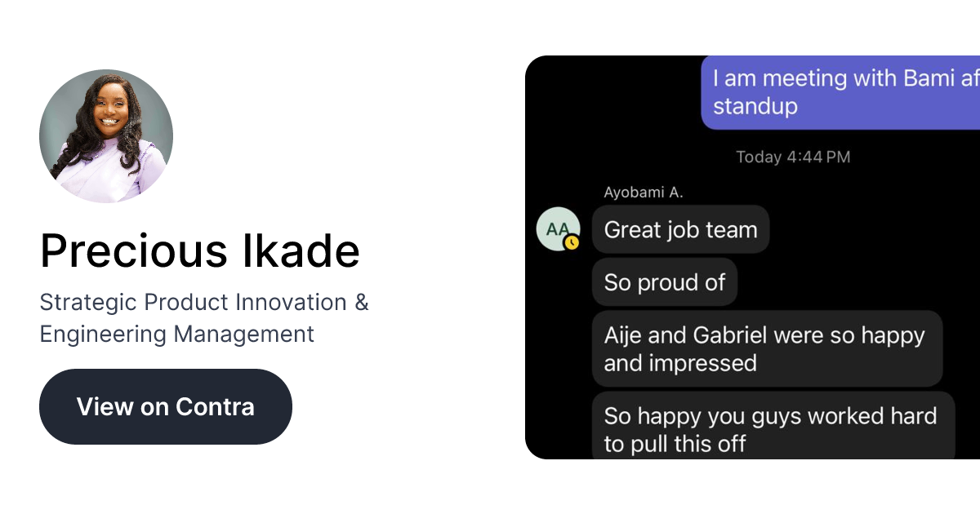Open the Engineering Management text link
The height and width of the screenshot is (514, 980).
pyautogui.click(x=176, y=334)
